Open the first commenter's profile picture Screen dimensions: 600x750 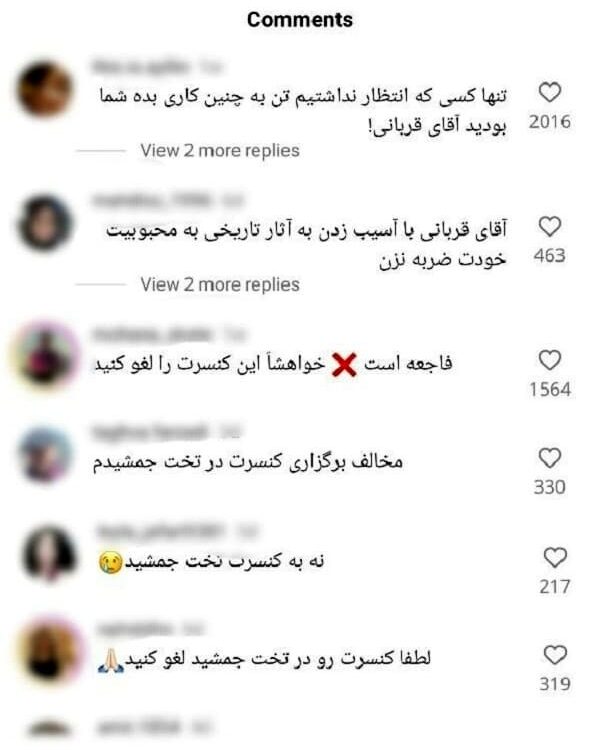coord(44,89)
